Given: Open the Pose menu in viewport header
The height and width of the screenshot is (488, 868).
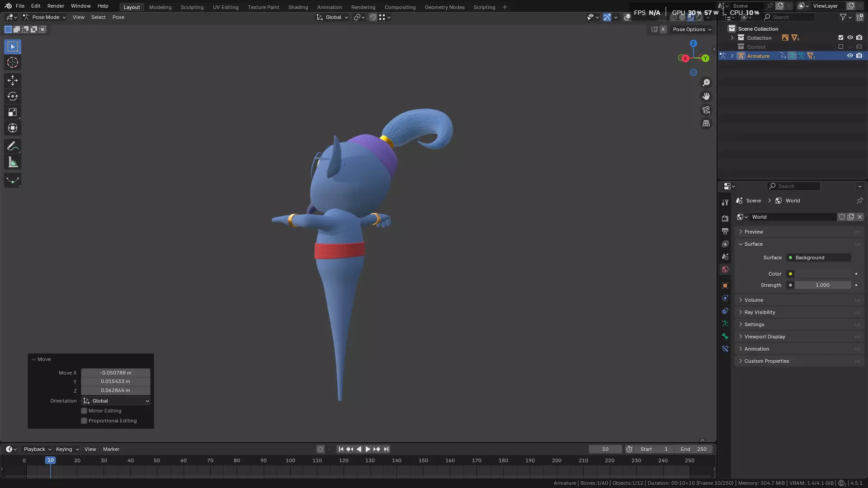Looking at the screenshot, I should coord(118,17).
